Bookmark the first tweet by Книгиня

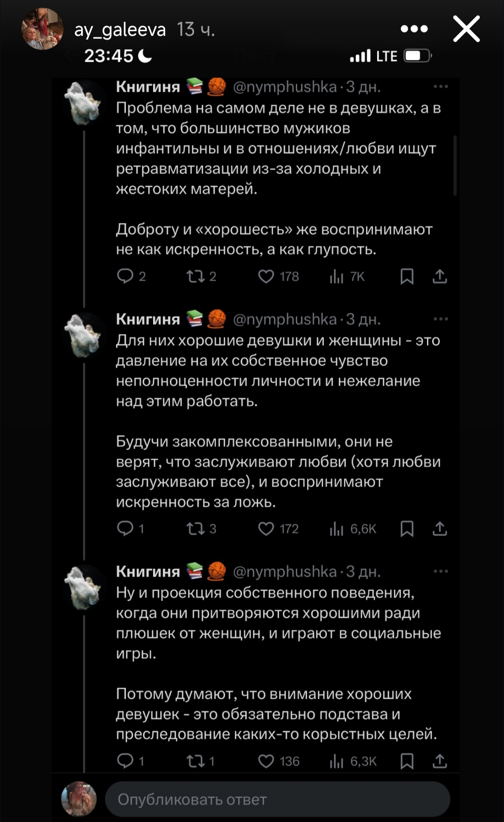(x=407, y=276)
